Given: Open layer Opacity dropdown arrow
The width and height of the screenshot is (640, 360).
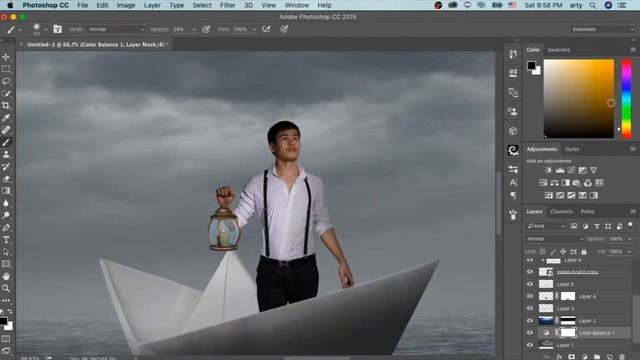Looking at the screenshot, I should pos(629,239).
